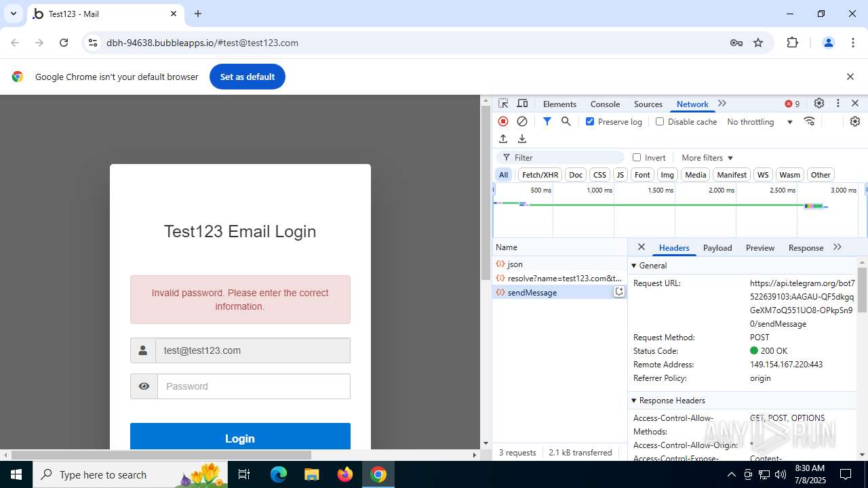Toggle the device toolbar icon
Image resolution: width=868 pixels, height=488 pixels.
pos(522,104)
